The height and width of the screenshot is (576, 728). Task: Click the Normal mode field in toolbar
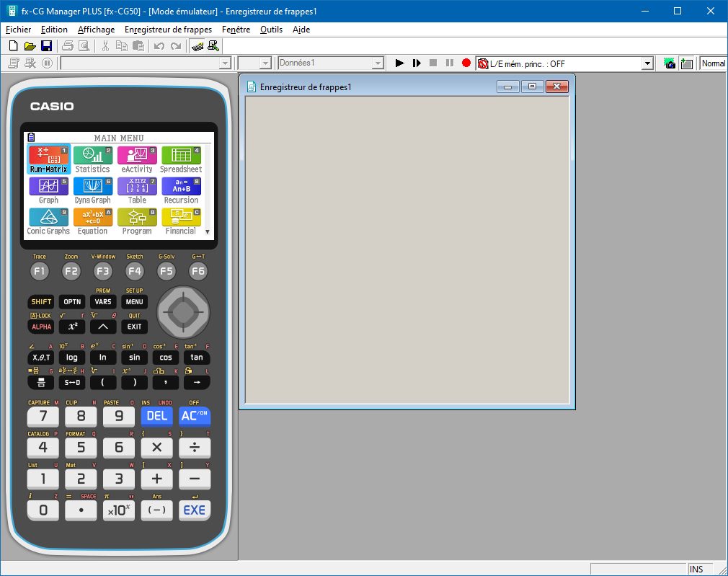click(713, 63)
